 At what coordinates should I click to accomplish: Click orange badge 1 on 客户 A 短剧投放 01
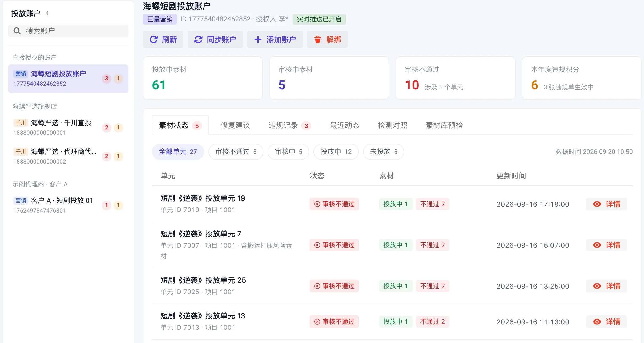118,205
